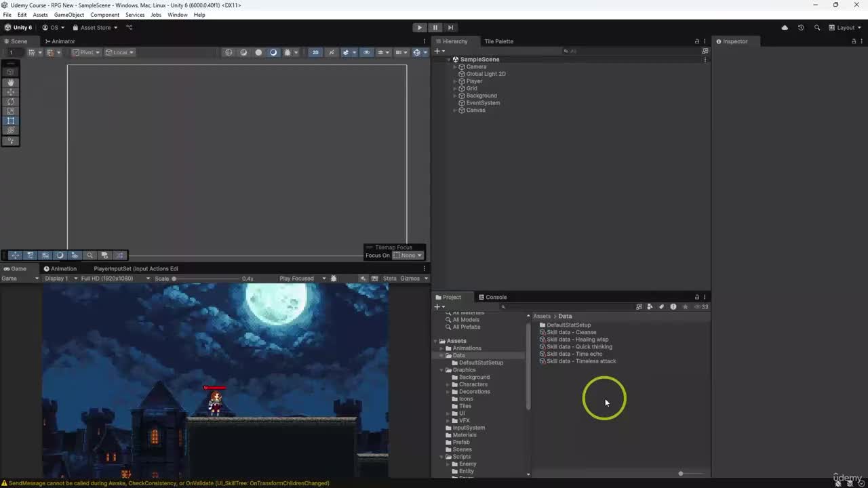
Task: Select the Hand tool in Scene tools
Action: point(11,82)
